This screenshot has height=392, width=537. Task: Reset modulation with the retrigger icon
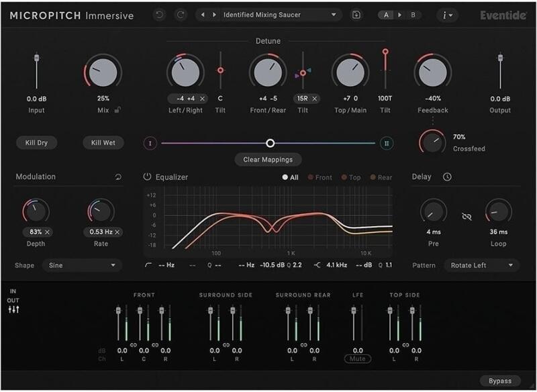[118, 177]
